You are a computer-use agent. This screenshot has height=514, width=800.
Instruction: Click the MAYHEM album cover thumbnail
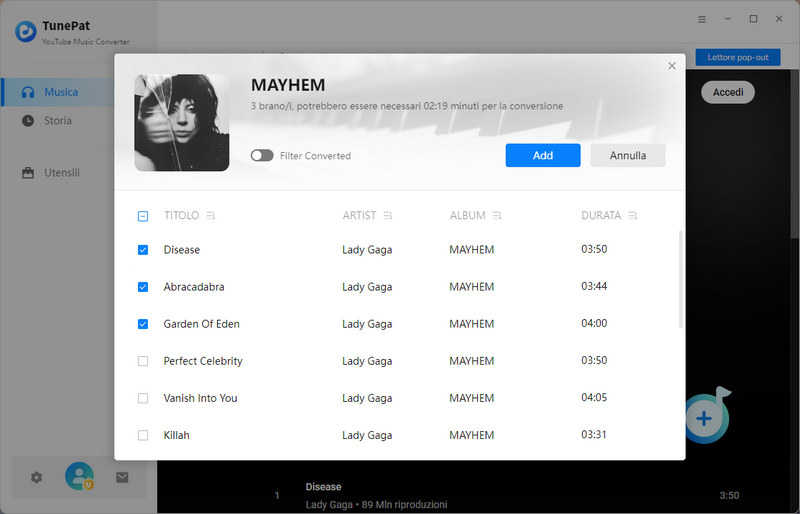point(182,123)
